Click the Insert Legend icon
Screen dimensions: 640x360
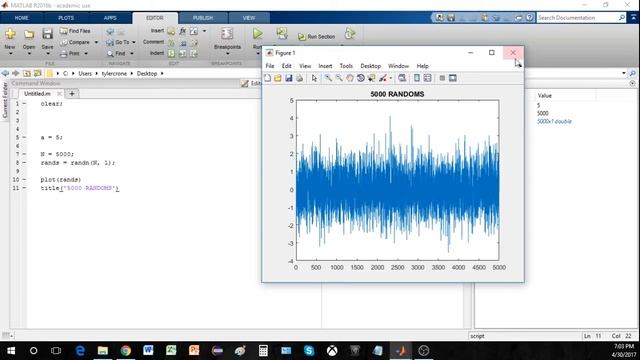click(x=428, y=78)
